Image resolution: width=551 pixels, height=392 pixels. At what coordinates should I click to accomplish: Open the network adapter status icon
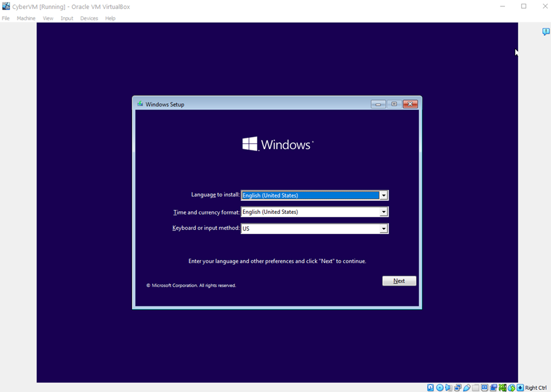pos(458,388)
